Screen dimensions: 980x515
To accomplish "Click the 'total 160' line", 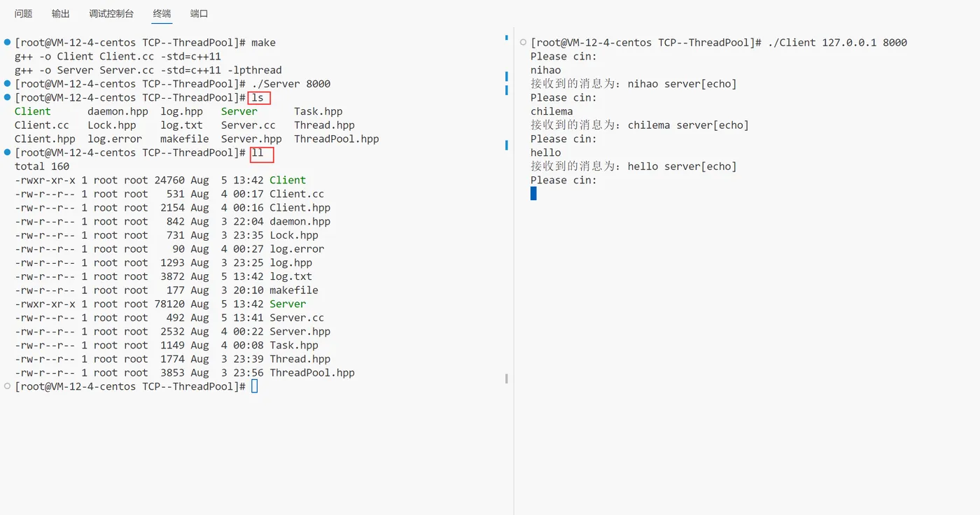I will pos(42,167).
